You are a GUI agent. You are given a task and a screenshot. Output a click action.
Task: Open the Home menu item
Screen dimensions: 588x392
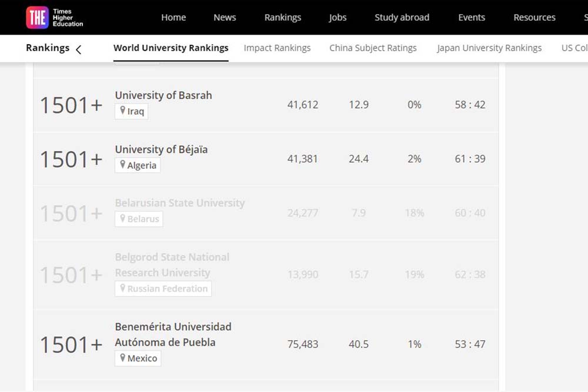click(x=173, y=18)
